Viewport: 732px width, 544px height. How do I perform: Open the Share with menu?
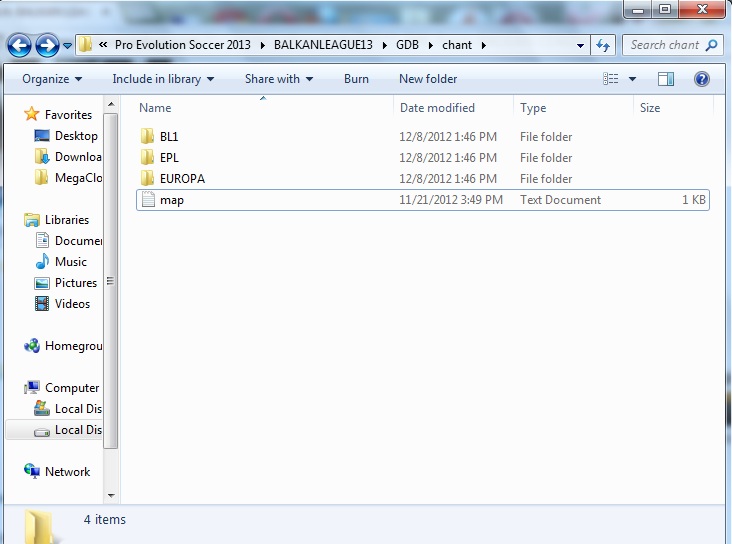coord(279,79)
